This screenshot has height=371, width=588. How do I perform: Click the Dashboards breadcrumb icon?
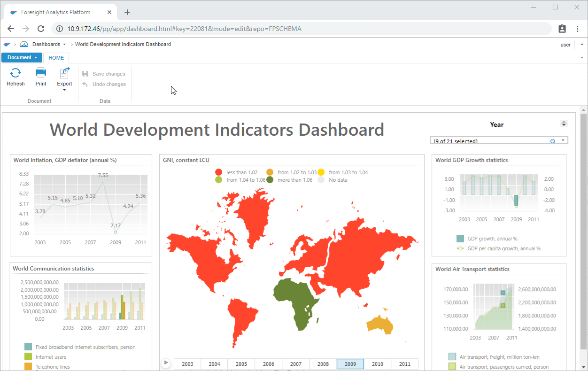click(x=24, y=44)
